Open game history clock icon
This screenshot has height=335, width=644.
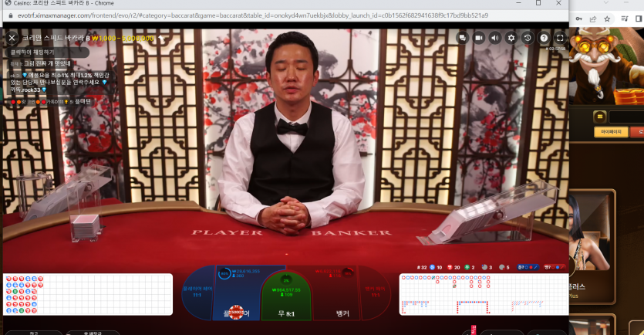(528, 38)
